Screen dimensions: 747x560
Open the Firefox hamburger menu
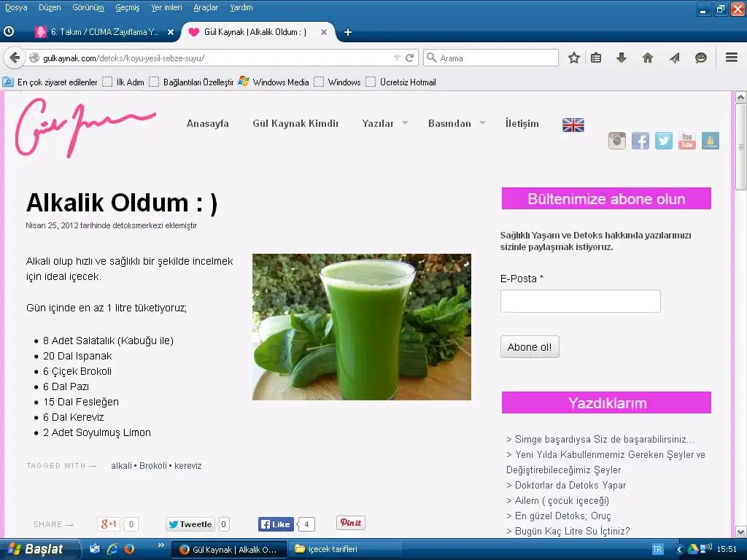(731, 58)
